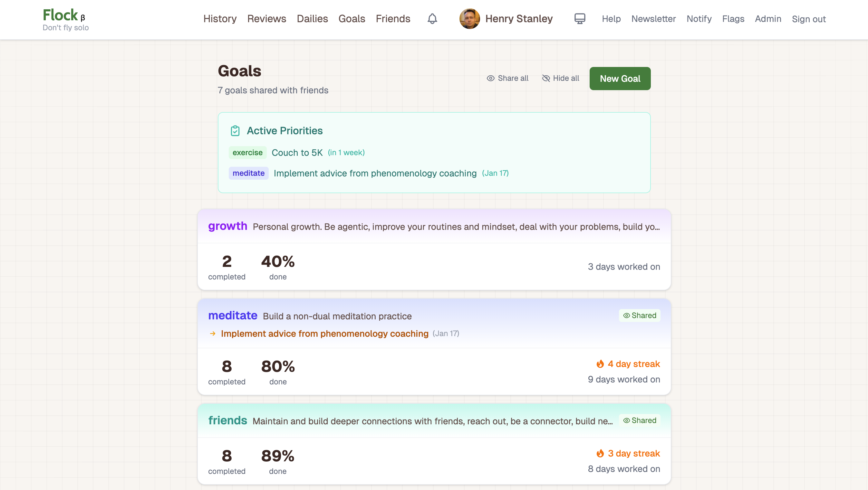Create a New Goal
Screen dimensions: 868x490
pyautogui.click(x=620, y=78)
